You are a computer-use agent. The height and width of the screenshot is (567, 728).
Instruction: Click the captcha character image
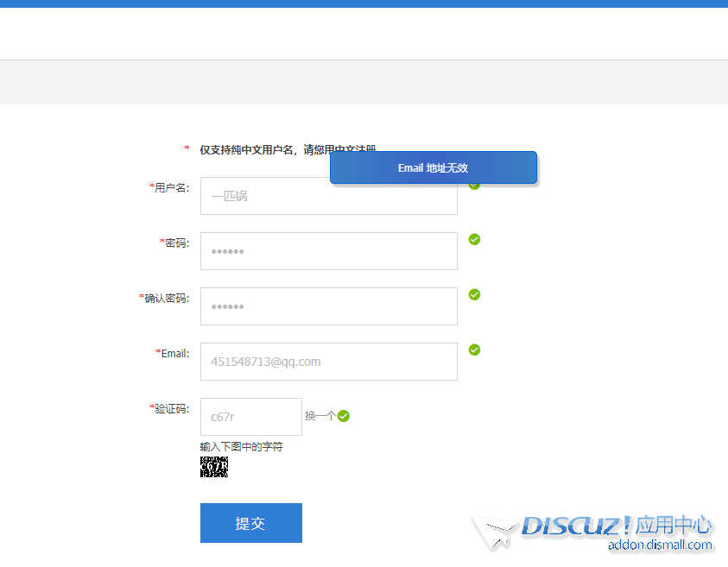click(213, 465)
